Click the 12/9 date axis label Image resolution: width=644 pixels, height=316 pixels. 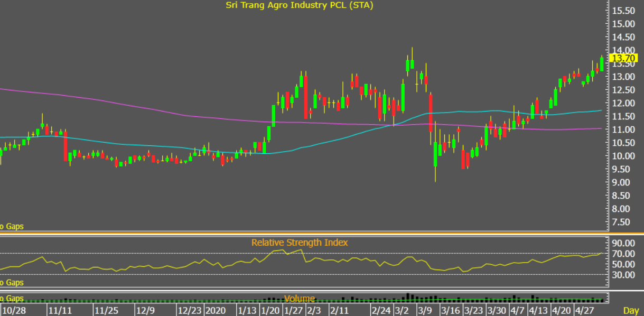(145, 310)
